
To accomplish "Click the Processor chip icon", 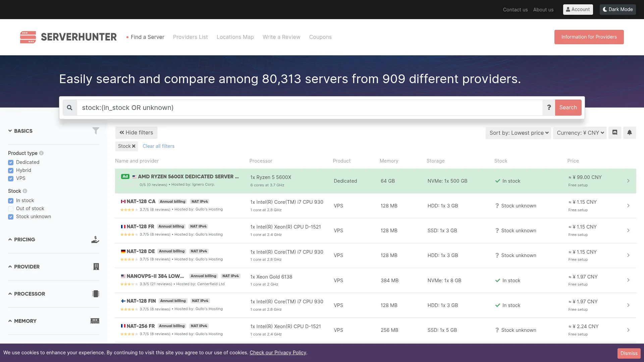I will pos(96,294).
